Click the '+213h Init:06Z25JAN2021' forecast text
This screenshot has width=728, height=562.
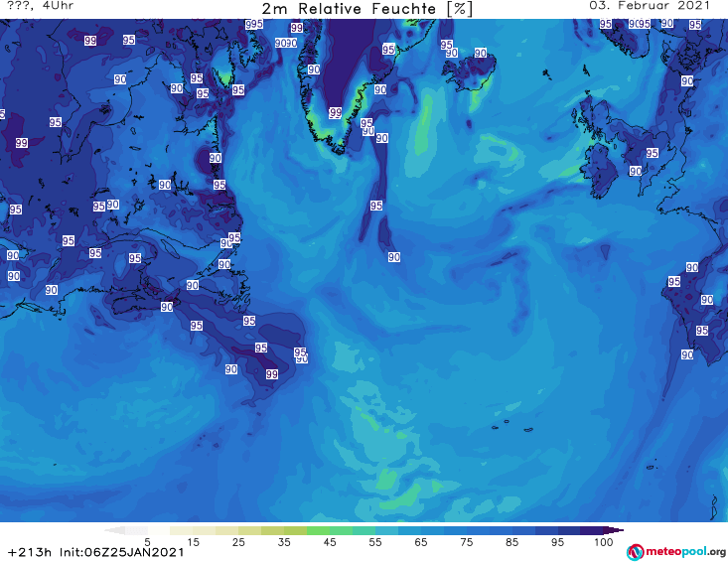pyautogui.click(x=95, y=552)
